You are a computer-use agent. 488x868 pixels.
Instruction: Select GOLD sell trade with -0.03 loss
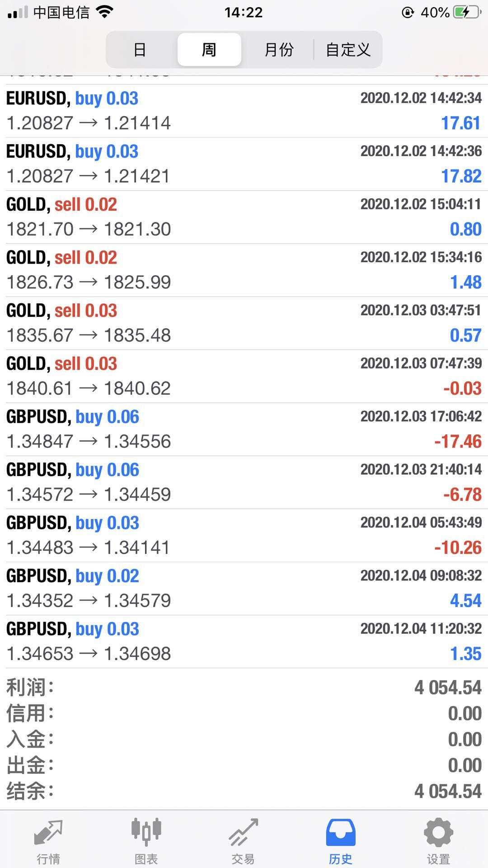pyautogui.click(x=244, y=376)
